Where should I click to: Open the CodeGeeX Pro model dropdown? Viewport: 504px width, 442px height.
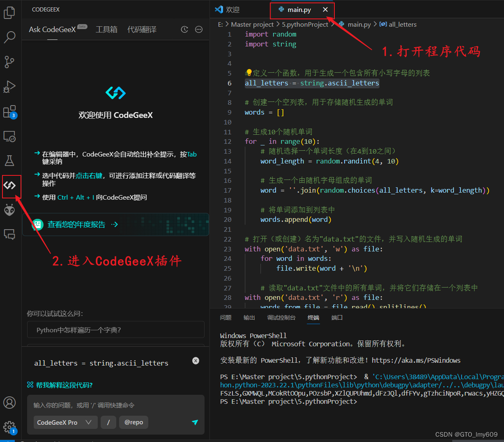pyautogui.click(x=65, y=422)
